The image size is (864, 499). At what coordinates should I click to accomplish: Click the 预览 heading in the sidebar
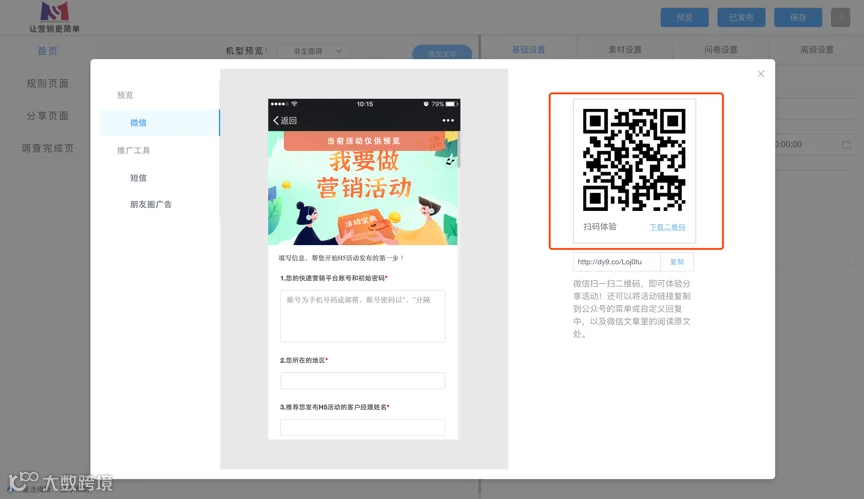coord(125,95)
